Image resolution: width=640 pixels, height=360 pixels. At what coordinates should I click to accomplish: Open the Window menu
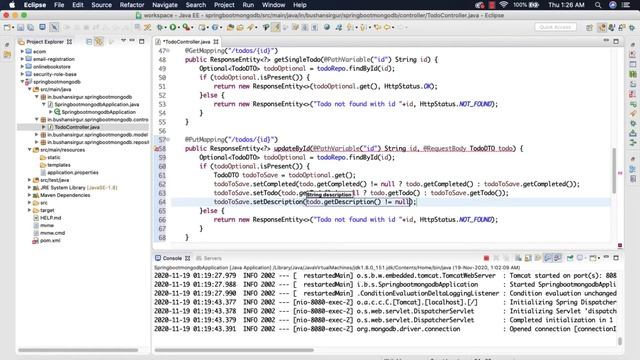[273, 5]
